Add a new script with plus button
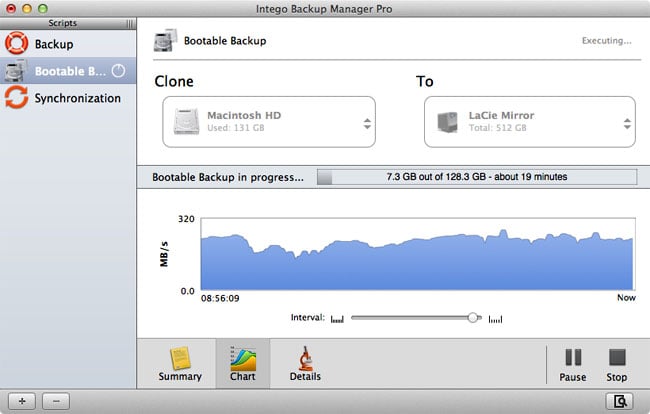Screen dimensions: 650x414 (22, 401)
